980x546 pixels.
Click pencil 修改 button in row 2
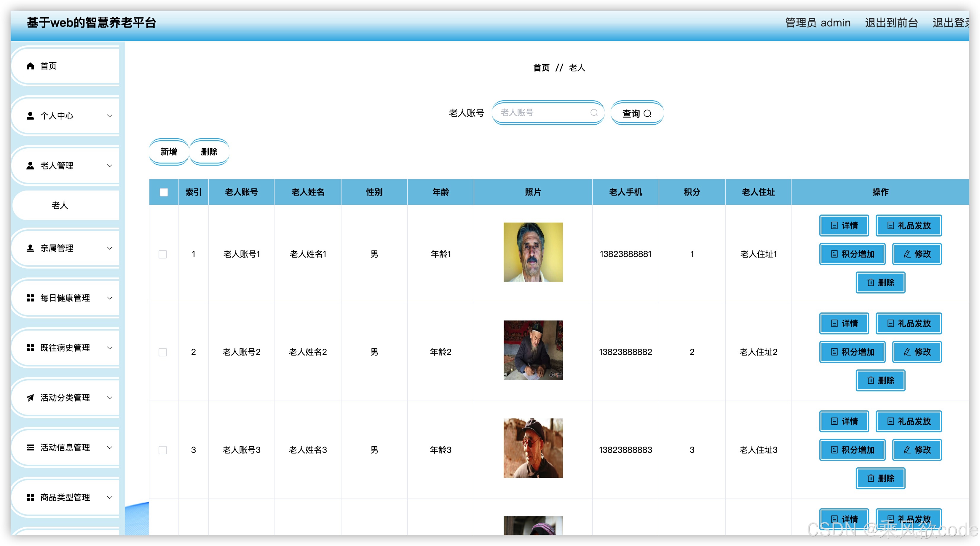pos(917,352)
